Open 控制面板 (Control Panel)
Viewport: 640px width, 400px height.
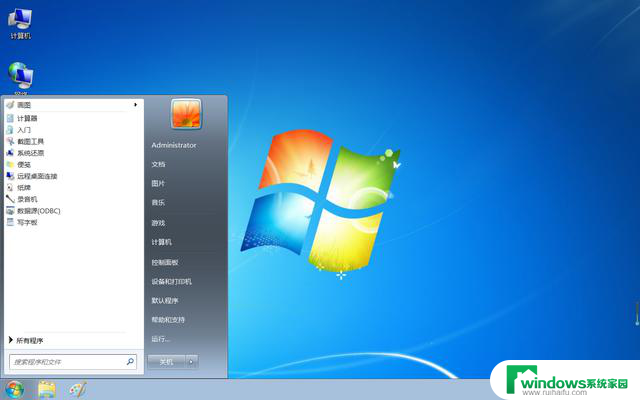point(165,262)
